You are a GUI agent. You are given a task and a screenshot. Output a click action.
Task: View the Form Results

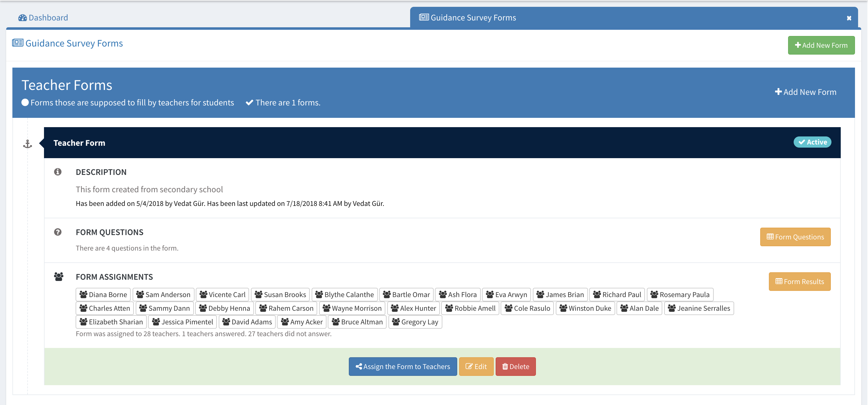tap(799, 281)
